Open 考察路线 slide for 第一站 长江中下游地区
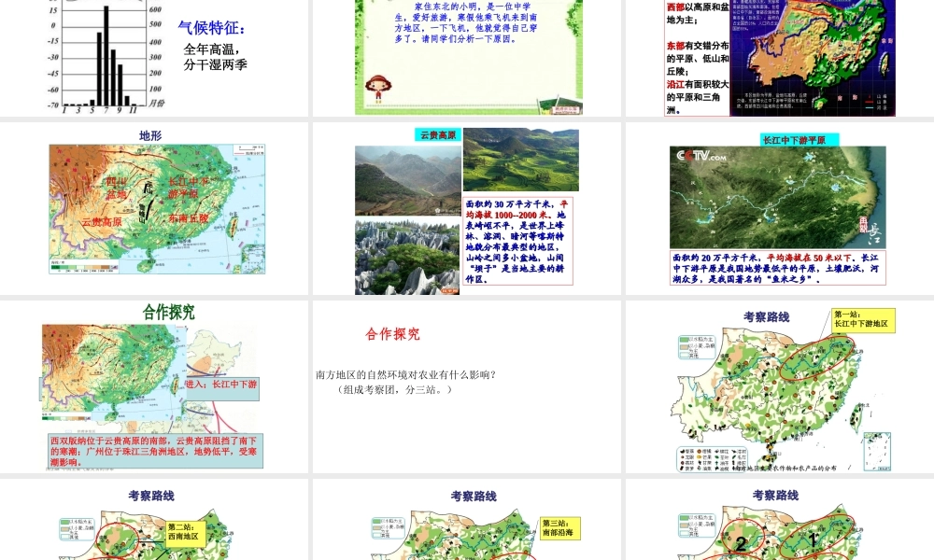This screenshot has height=560, width=934. click(780, 386)
